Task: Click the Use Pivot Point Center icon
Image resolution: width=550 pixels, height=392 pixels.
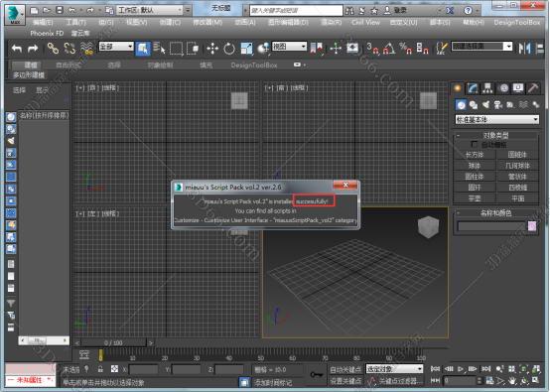Action: (263, 49)
